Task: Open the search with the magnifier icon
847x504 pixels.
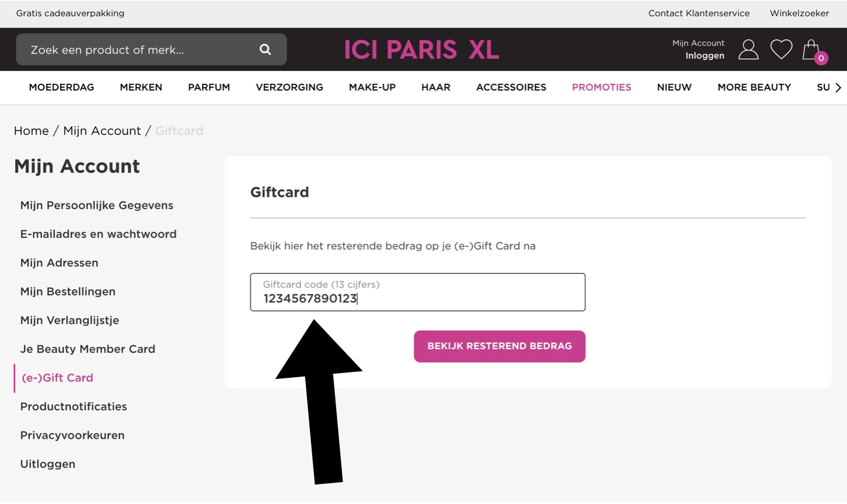Action: [x=265, y=49]
